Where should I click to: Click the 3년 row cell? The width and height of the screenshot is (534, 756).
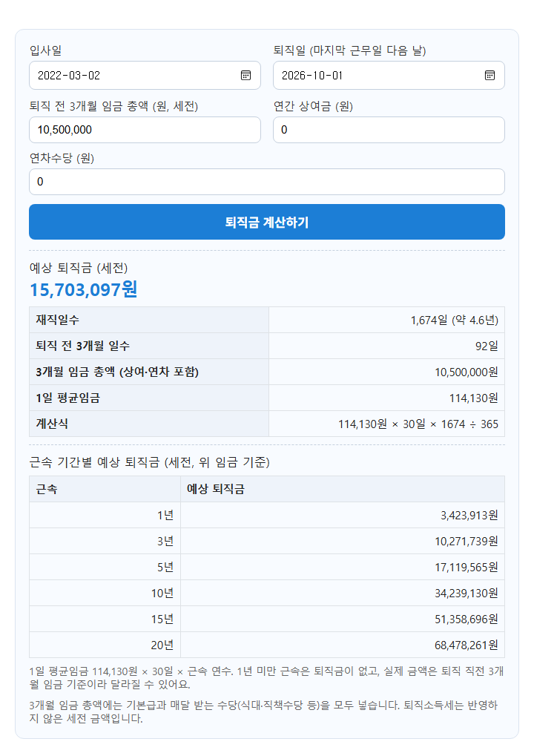click(x=105, y=542)
